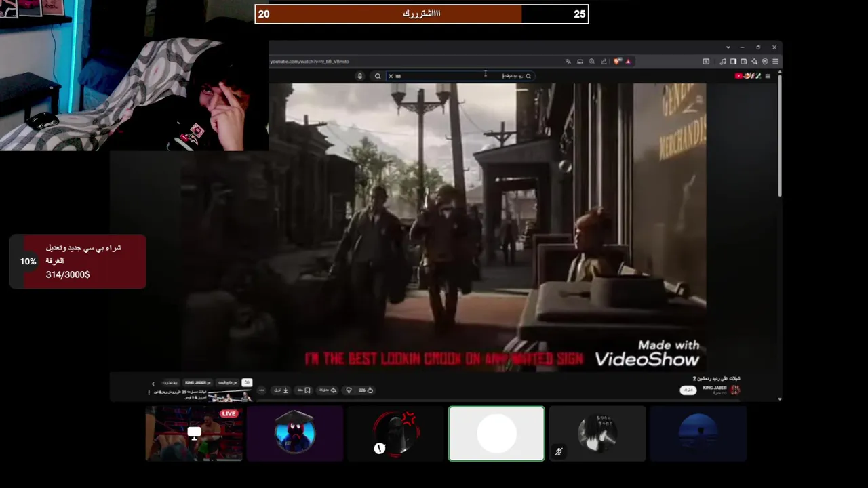This screenshot has height=488, width=868.
Task: Click the YouTube voice search microphone icon
Action: (360, 76)
